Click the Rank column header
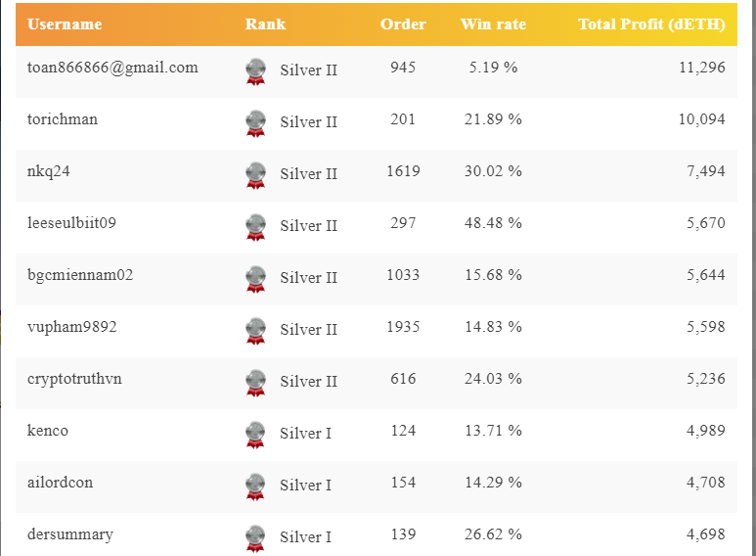Viewport: 756px width, 556px height. (x=265, y=24)
